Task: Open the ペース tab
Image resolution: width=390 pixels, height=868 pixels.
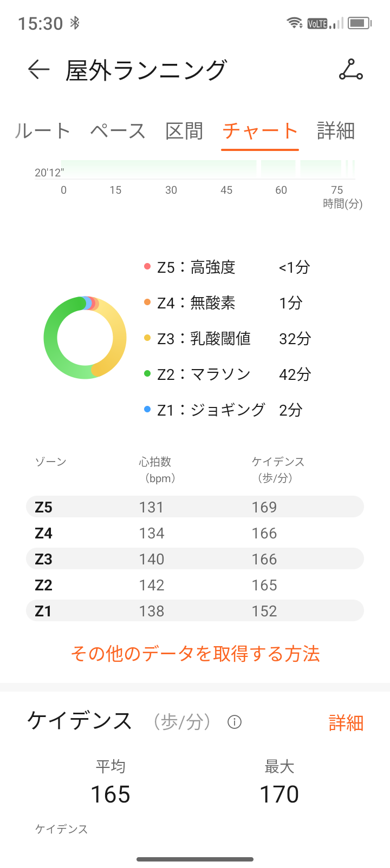Action: click(x=118, y=131)
